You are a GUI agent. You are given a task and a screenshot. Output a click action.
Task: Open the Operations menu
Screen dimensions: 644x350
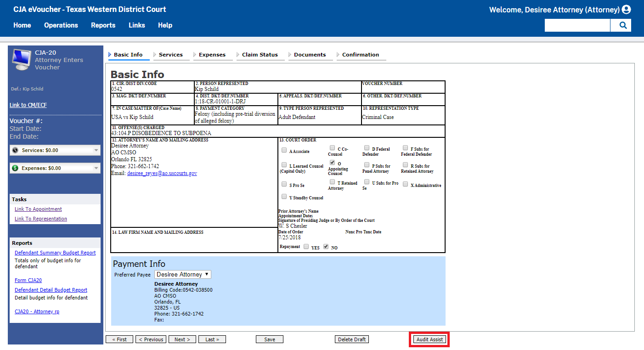coord(61,25)
